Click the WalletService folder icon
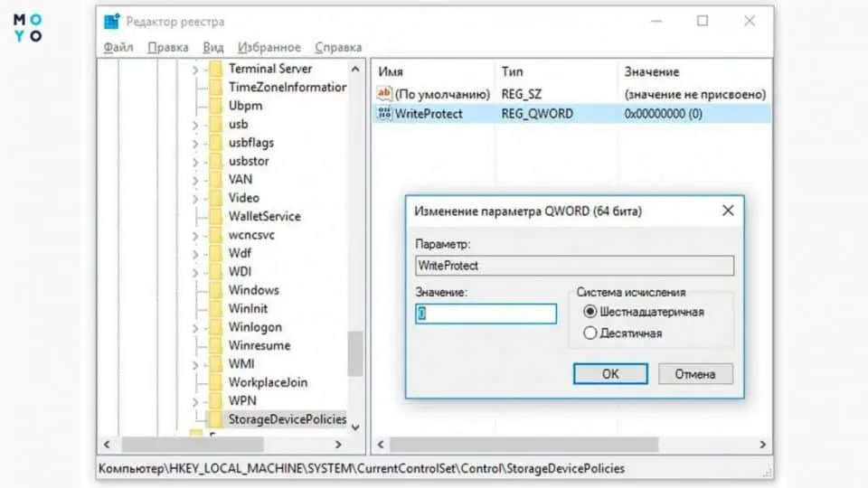This screenshot has width=868, height=488. click(x=215, y=216)
